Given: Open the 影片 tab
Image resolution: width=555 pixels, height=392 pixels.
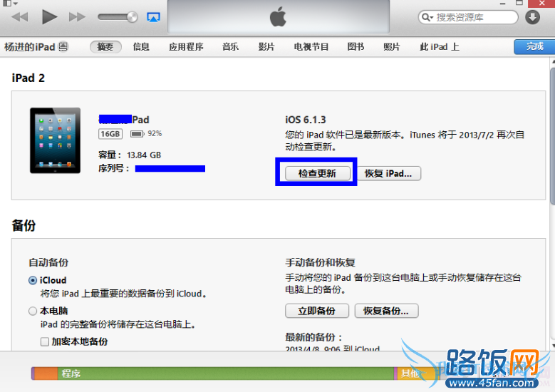Looking at the screenshot, I should 266,47.
